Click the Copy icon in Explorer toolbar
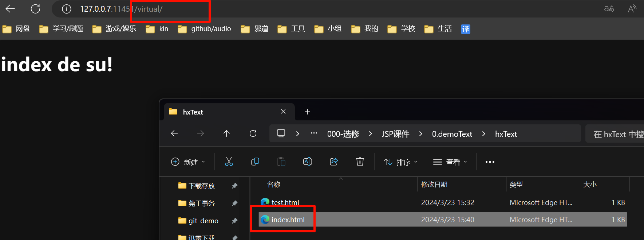 (x=255, y=162)
